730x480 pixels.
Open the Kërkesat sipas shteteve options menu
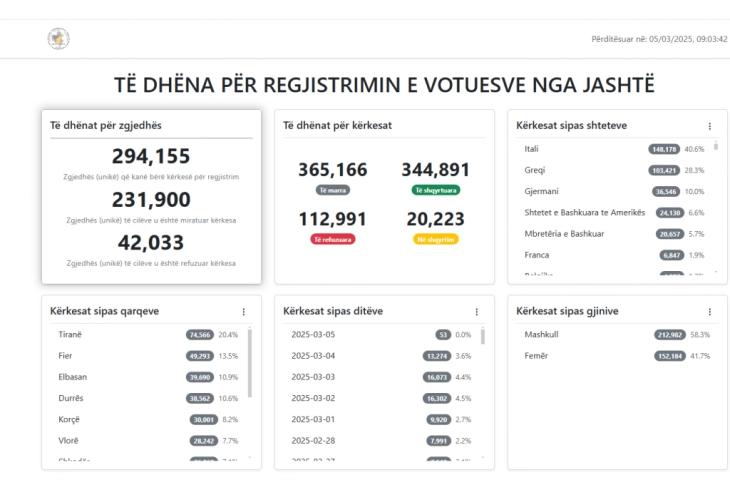tap(709, 126)
